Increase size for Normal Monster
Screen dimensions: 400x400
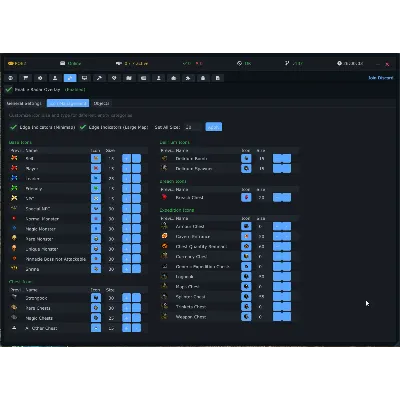[x=126, y=219]
